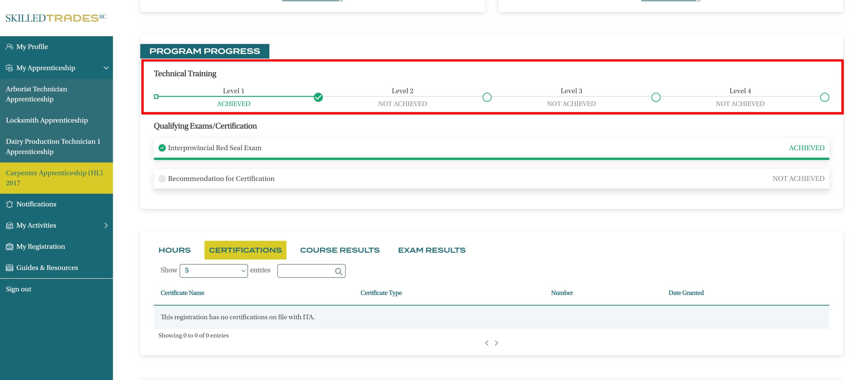Click the My Registration sidebar icon
The width and height of the screenshot is (868, 380).
9,246
